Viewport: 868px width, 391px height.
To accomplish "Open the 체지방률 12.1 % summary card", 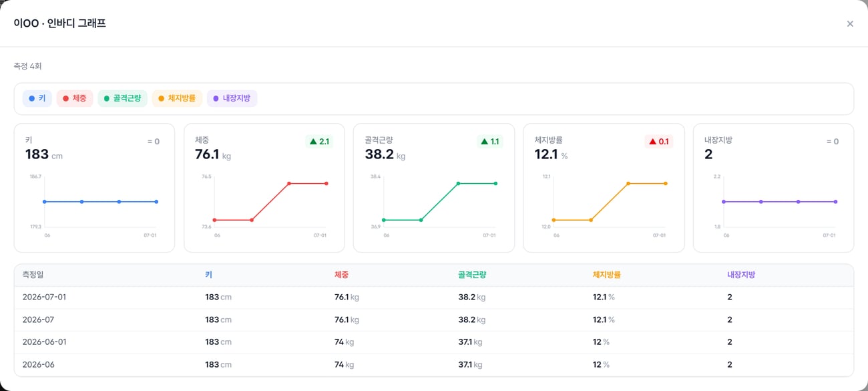I will click(604, 188).
